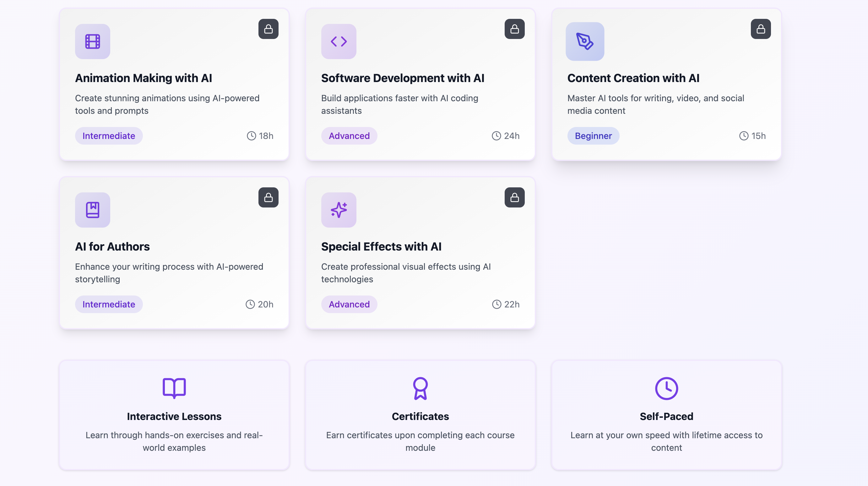Click the open book icon above Interactive Lessons
Viewport: 868px width, 486px height.
(174, 388)
